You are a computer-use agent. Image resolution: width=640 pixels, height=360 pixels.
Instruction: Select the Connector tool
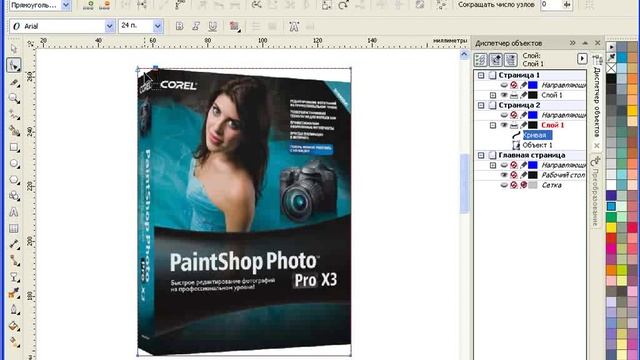point(14,261)
